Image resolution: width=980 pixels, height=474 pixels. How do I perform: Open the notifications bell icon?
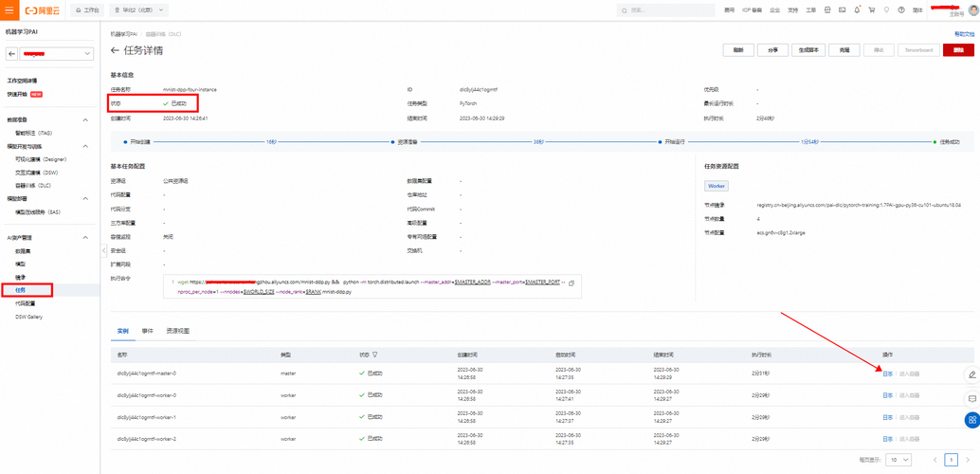[857, 10]
